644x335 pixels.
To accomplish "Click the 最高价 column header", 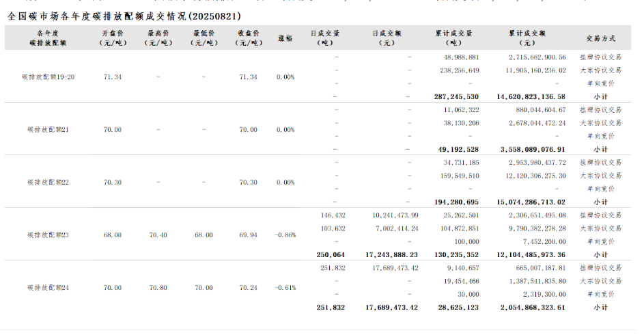I will click(158, 38).
